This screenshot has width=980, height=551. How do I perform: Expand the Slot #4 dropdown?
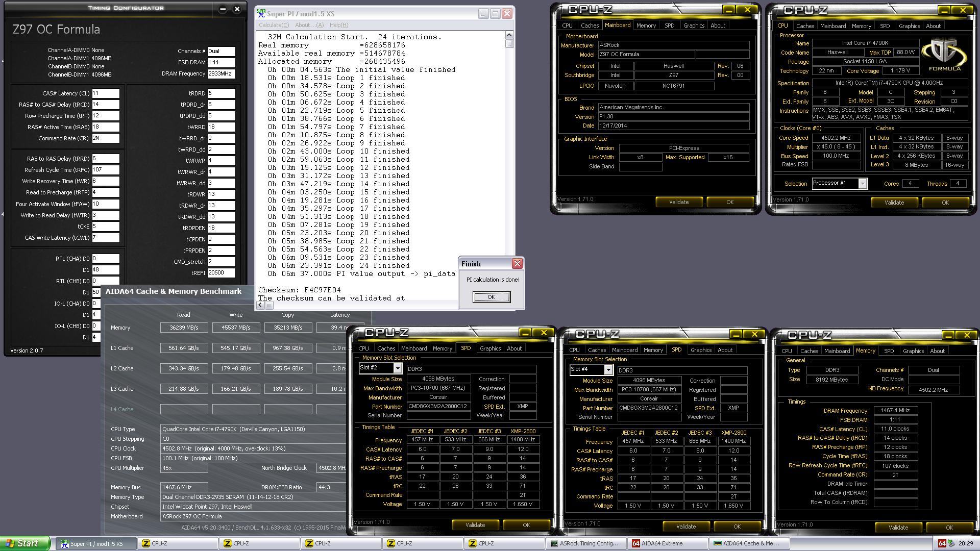pyautogui.click(x=608, y=370)
